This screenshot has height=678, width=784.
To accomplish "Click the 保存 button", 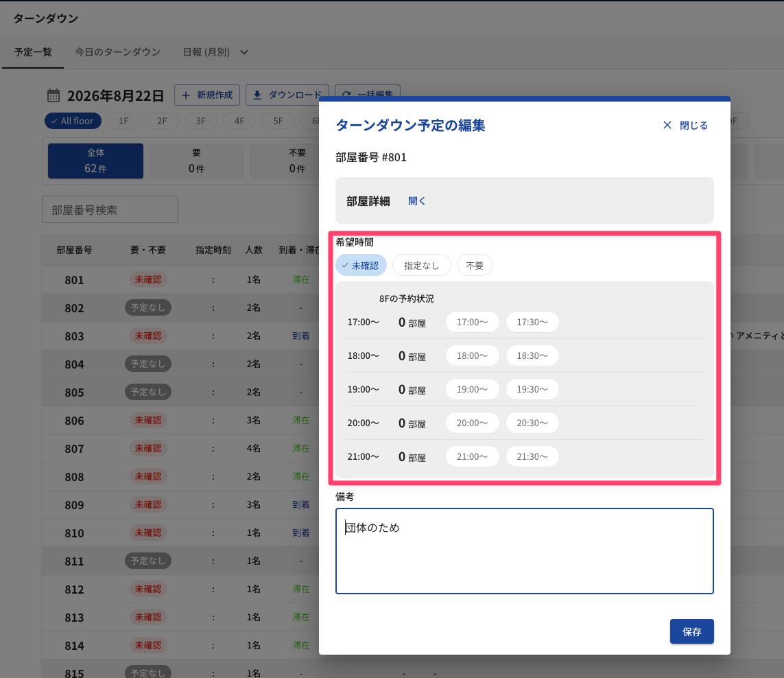I will (x=692, y=631).
